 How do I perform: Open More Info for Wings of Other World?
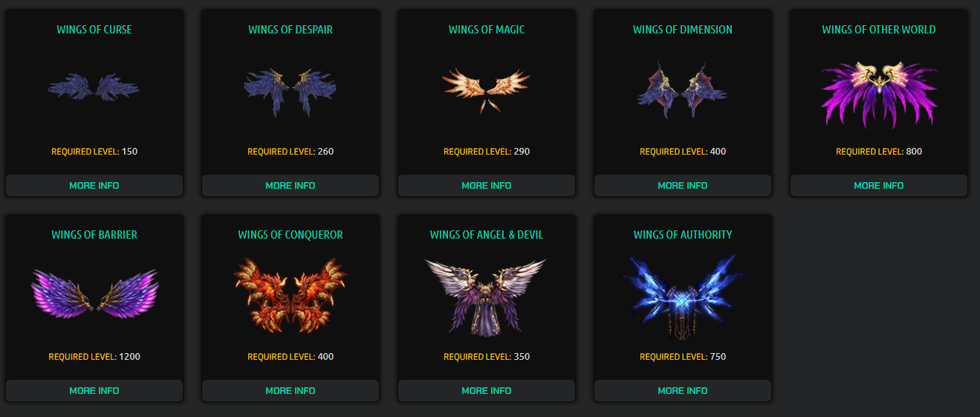pos(879,185)
